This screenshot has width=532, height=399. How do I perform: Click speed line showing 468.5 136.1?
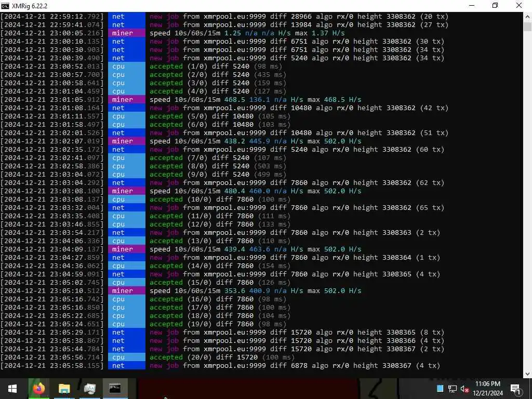pos(181,100)
